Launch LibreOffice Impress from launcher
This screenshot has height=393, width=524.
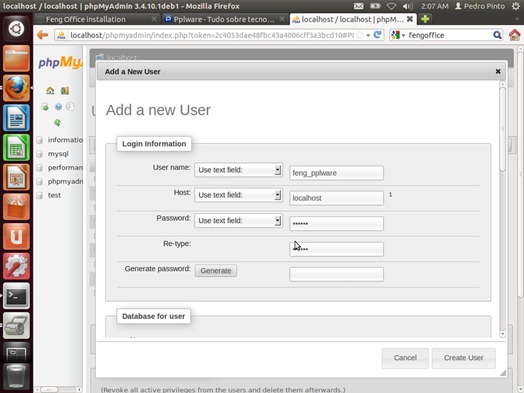point(16,177)
